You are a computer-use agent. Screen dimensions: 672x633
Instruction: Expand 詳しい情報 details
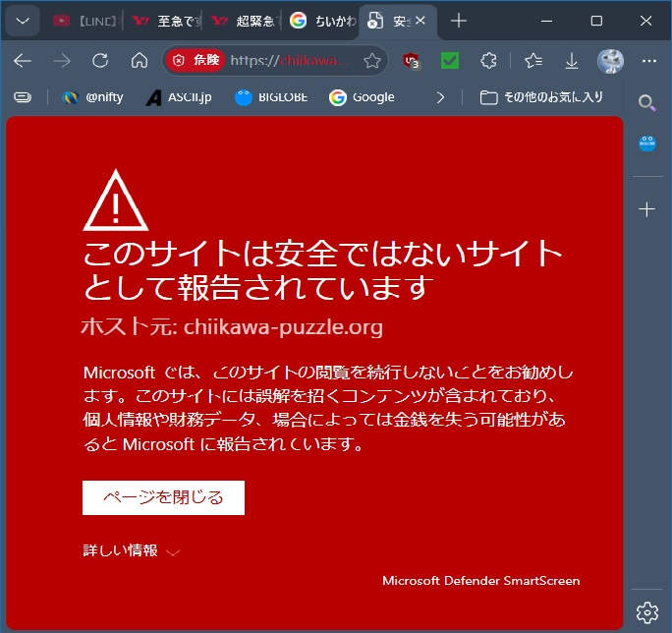131,550
